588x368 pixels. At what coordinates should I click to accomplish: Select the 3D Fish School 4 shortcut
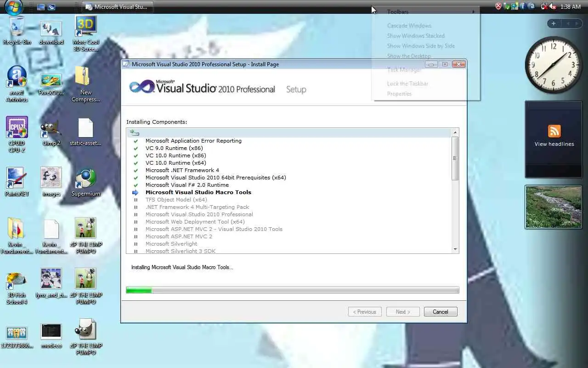(x=17, y=287)
